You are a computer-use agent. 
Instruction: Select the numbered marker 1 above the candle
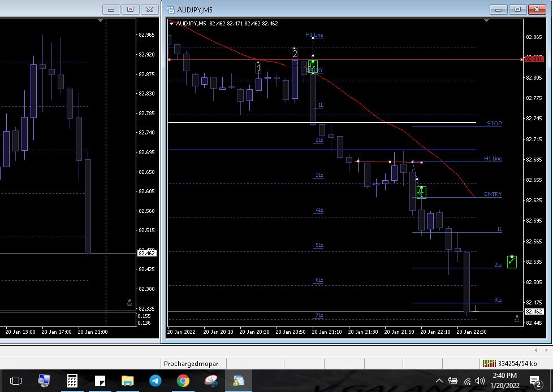(258, 68)
